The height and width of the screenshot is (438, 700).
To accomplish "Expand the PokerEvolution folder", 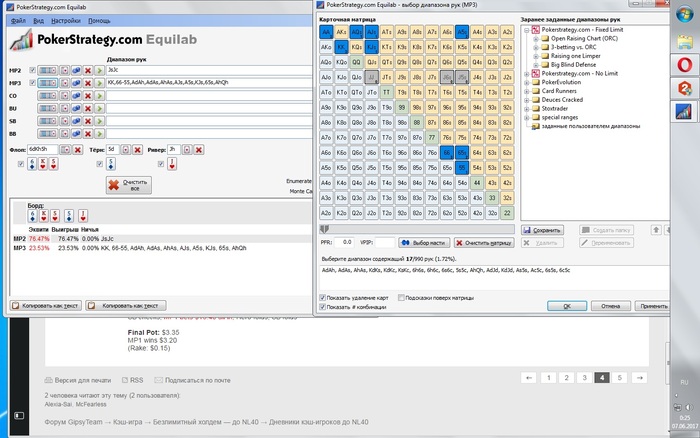I will pos(526,83).
